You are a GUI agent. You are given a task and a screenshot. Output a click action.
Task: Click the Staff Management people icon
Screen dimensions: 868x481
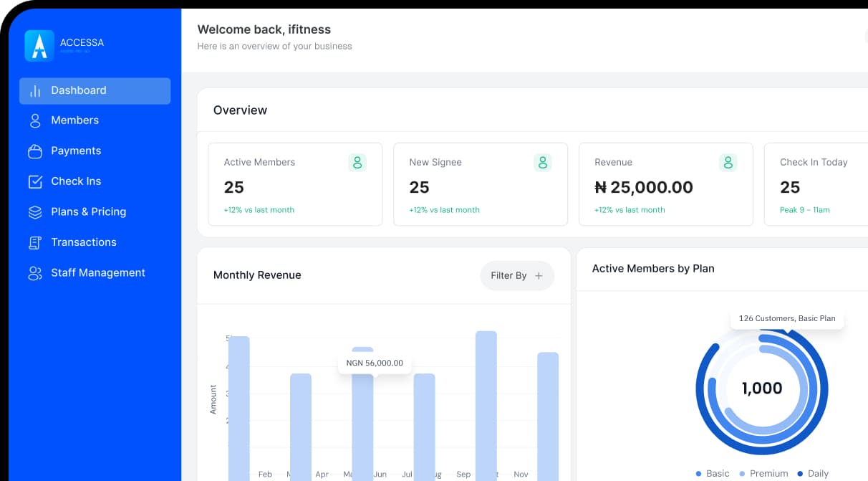tap(35, 273)
